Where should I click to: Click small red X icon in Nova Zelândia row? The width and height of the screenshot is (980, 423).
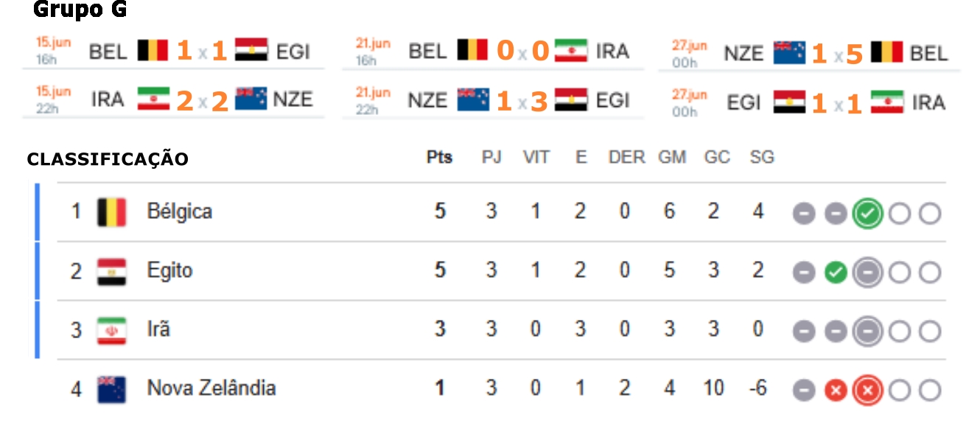835,391
